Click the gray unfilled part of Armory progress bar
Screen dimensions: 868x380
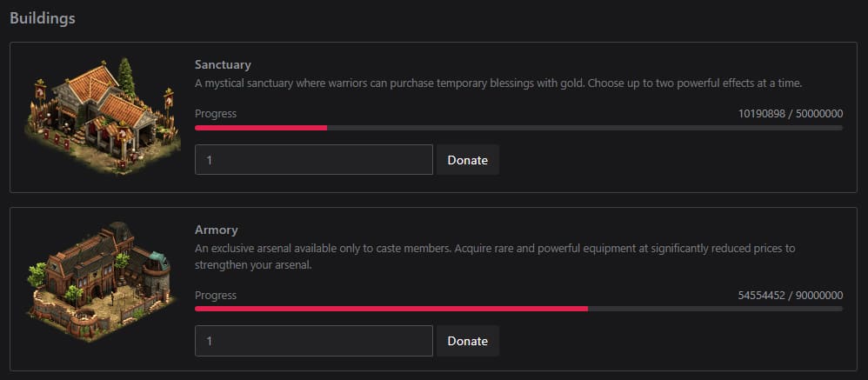point(715,309)
